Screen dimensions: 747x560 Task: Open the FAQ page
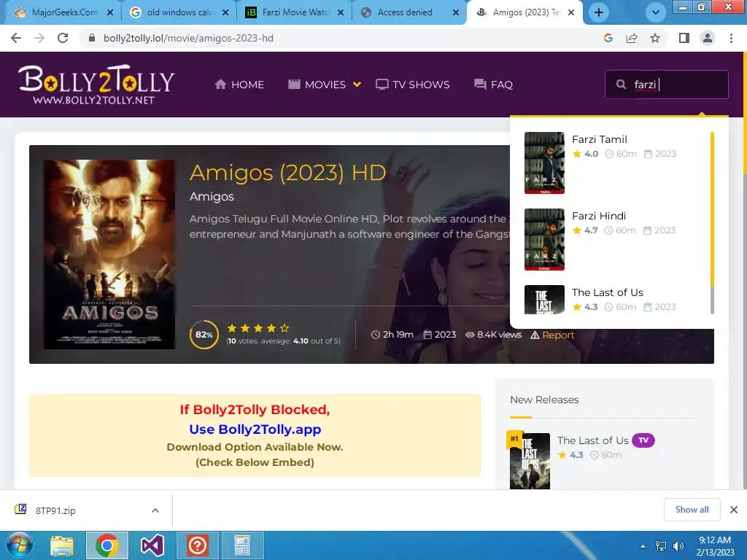point(494,85)
